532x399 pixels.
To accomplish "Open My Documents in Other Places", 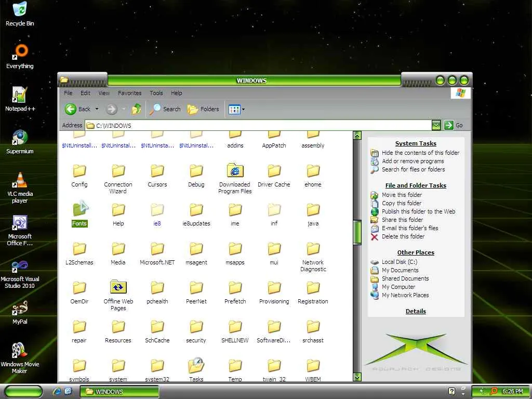I will pos(400,270).
